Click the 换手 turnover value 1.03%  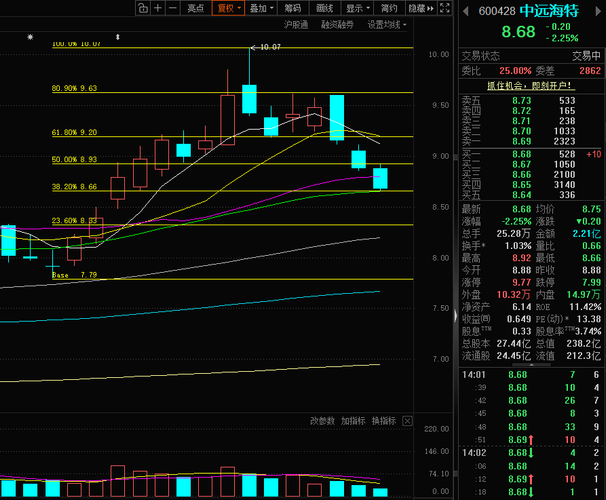[x=518, y=246]
